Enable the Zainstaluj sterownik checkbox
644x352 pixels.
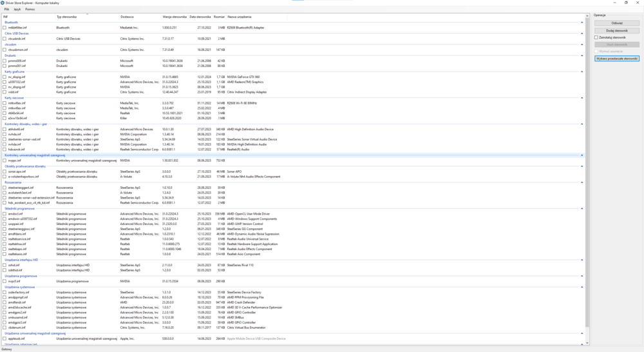tap(596, 37)
